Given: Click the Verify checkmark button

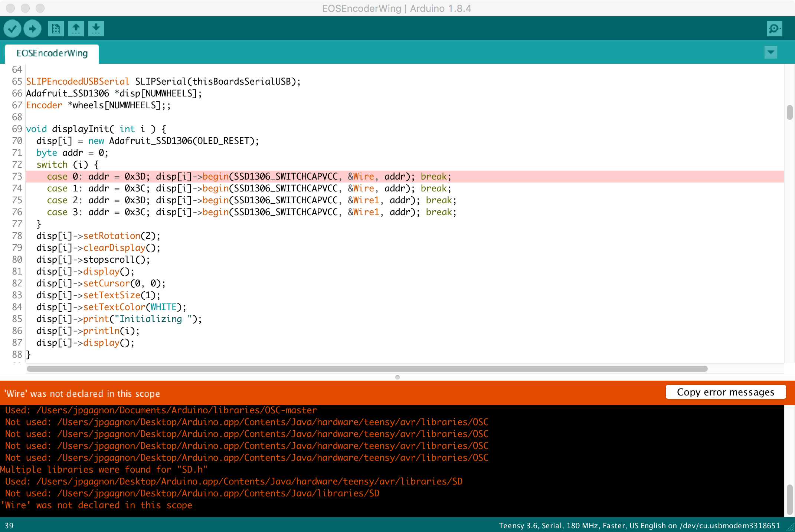Looking at the screenshot, I should (12, 29).
